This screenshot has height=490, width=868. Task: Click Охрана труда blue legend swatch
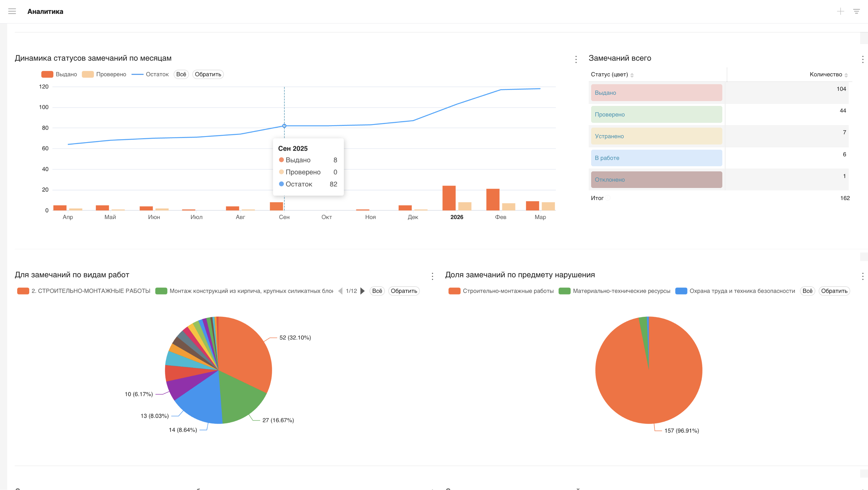pyautogui.click(x=681, y=291)
